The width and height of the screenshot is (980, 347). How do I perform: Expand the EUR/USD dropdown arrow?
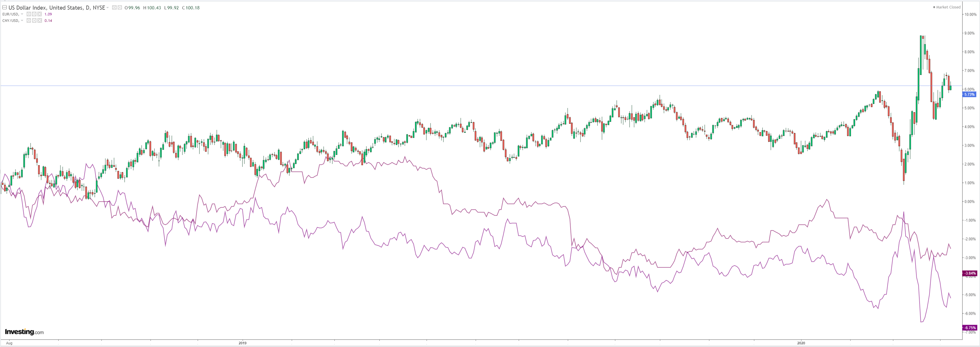(22, 14)
